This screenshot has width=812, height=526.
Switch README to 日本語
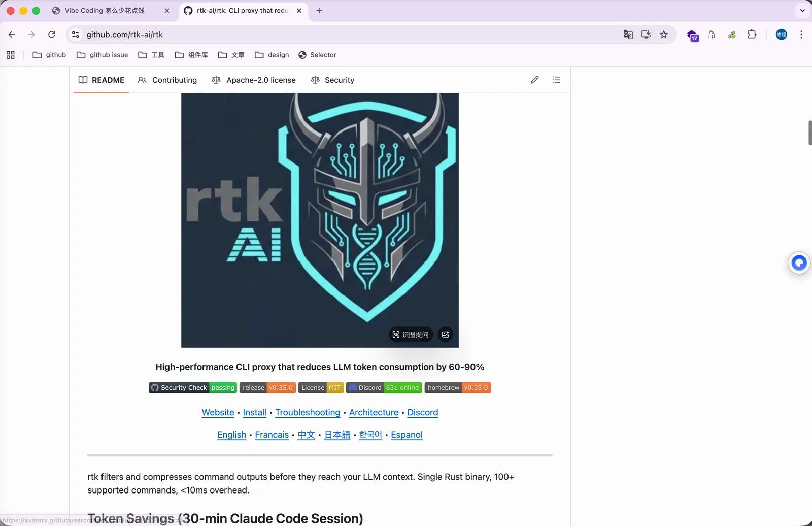[x=337, y=435]
